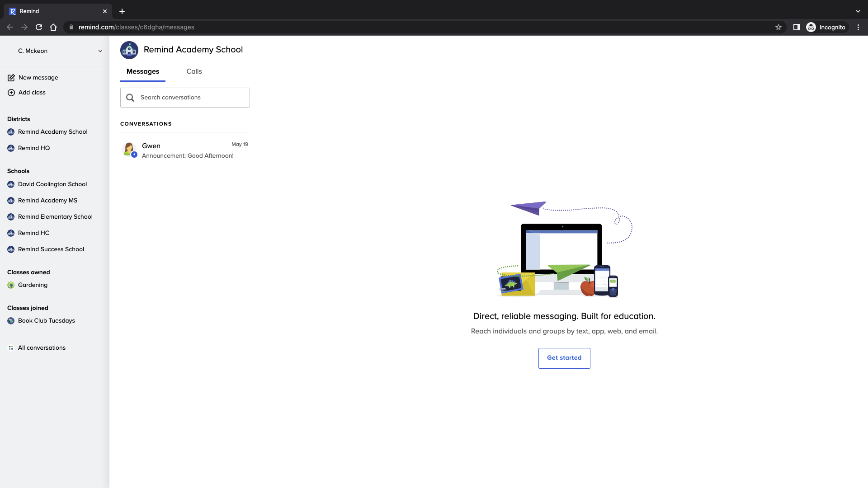Open All conversations from the sidebar
This screenshot has height=488, width=868.
[x=42, y=348]
